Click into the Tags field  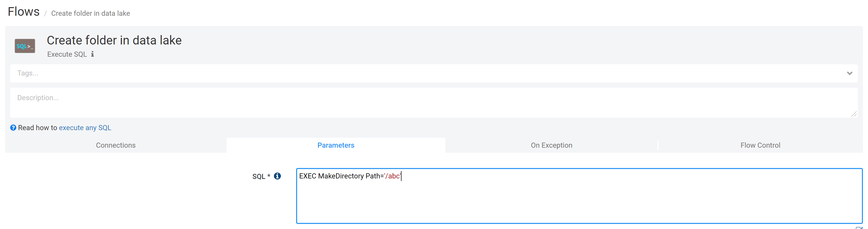(x=404, y=73)
